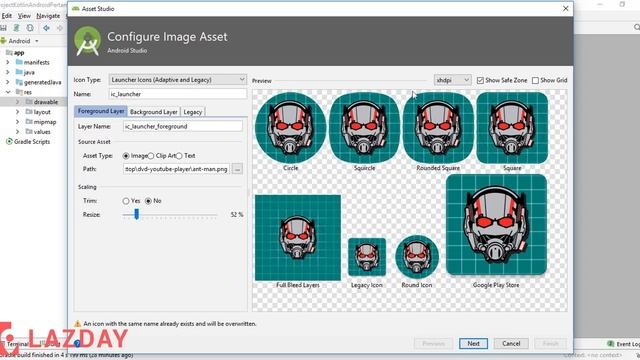Screen dimensions: 640x360
Task: Open the Edit menu
Action: pos(7,16)
